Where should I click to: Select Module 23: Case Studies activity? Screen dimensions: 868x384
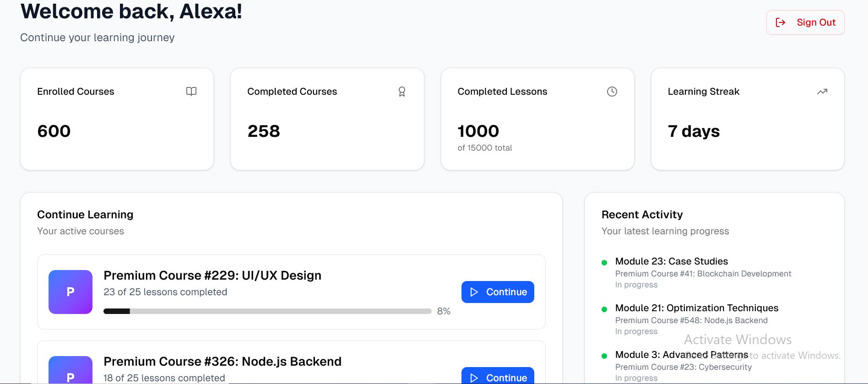pyautogui.click(x=672, y=261)
